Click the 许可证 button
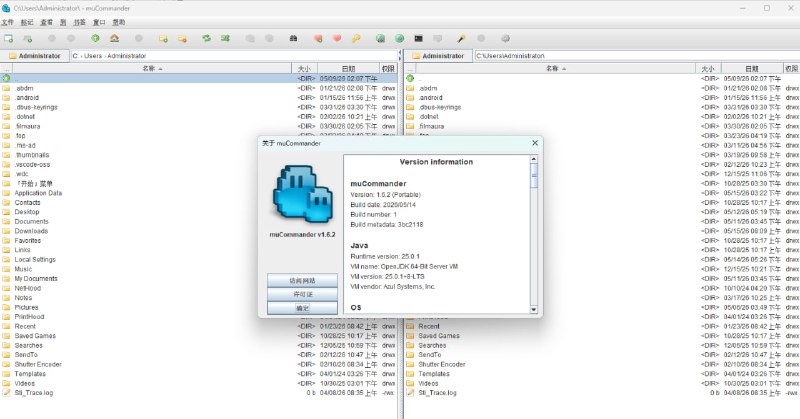Viewport: 800px width, 419px height. [x=303, y=294]
